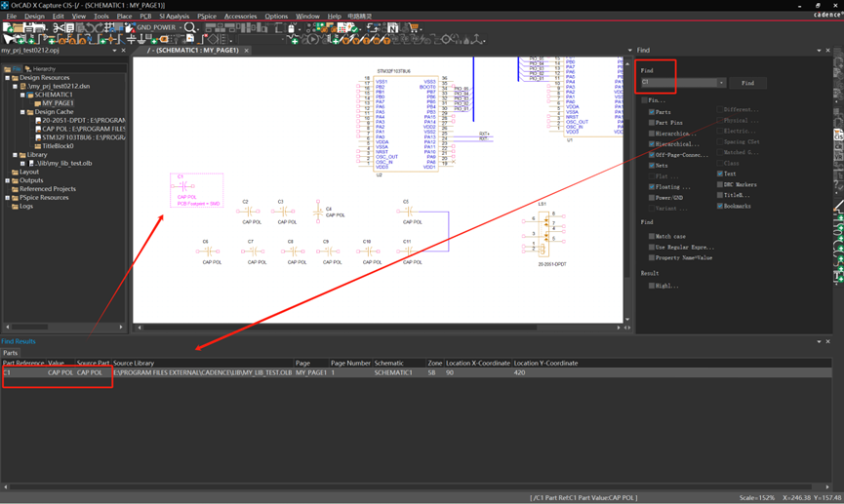Select MY_PAGE1 in project tree
844x504 pixels.
(x=58, y=103)
